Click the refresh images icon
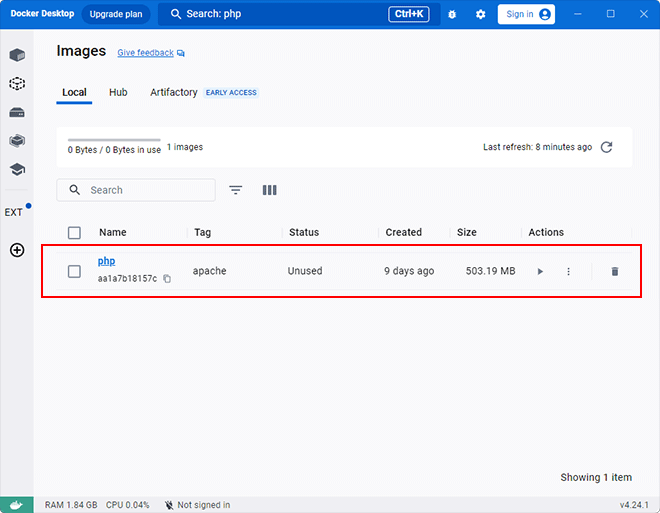Viewport: 660px width, 513px height. click(x=606, y=147)
